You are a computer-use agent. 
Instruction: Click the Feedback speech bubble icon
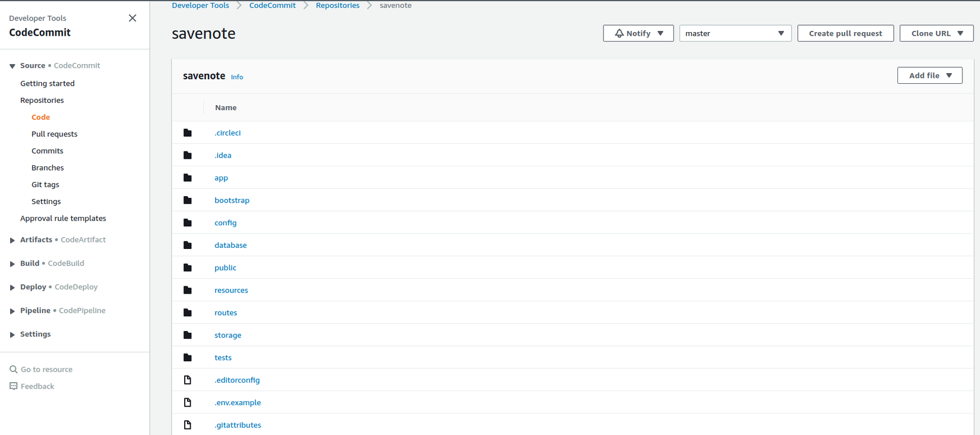point(14,386)
